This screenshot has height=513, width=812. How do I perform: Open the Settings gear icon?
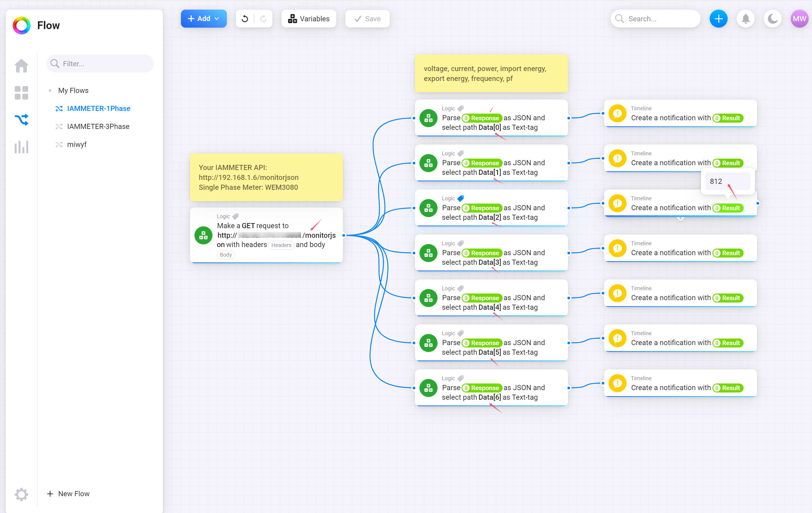tap(21, 494)
